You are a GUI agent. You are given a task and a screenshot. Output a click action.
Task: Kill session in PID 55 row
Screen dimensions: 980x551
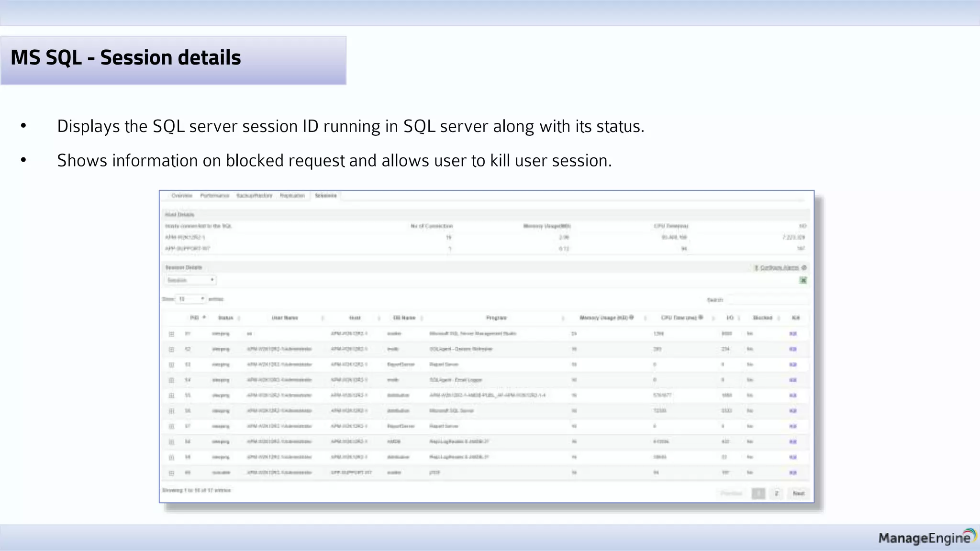(793, 395)
